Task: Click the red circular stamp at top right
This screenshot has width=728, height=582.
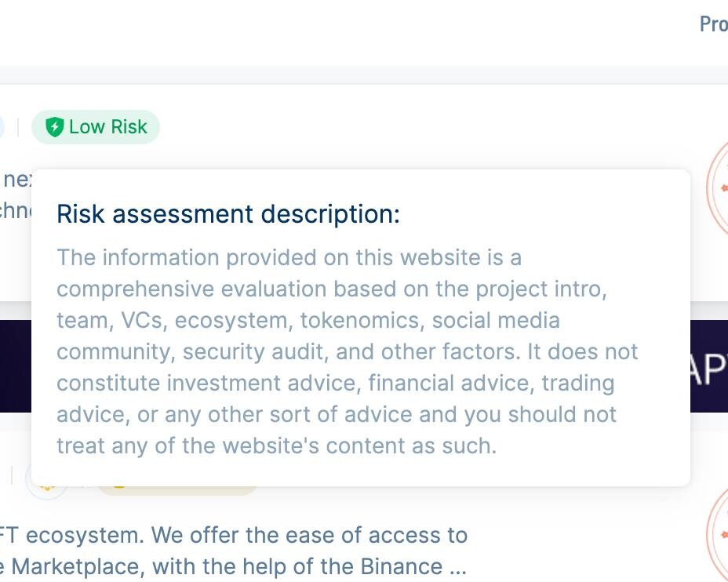Action: [716, 188]
